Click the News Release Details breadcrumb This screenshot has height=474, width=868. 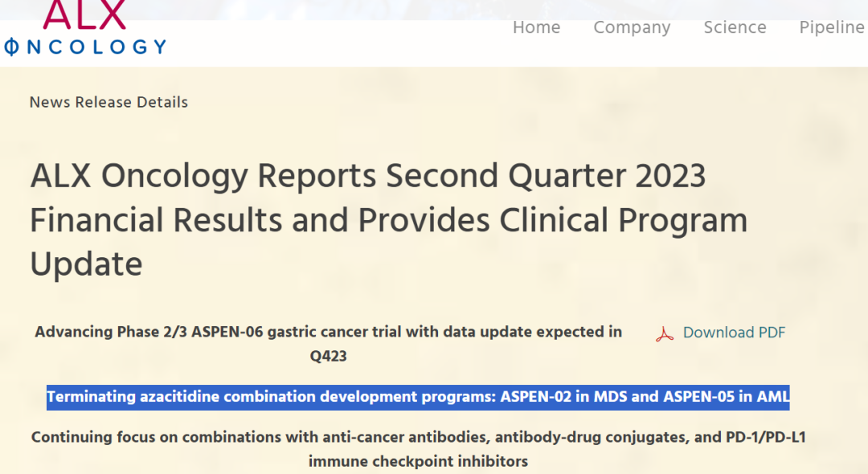(108, 102)
